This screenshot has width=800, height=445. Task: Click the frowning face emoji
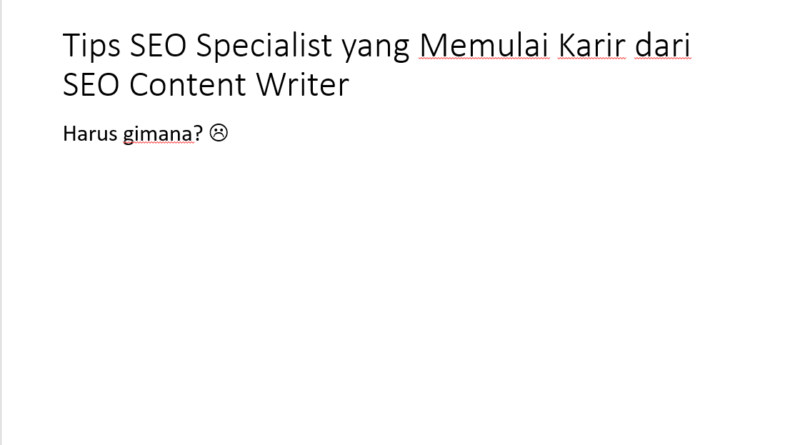click(220, 133)
